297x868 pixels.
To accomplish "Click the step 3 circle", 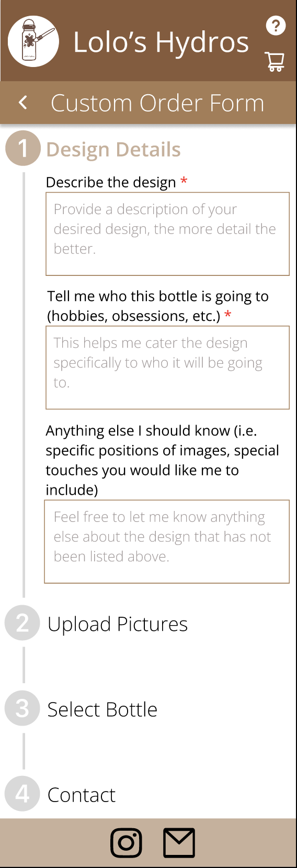I will tap(22, 708).
